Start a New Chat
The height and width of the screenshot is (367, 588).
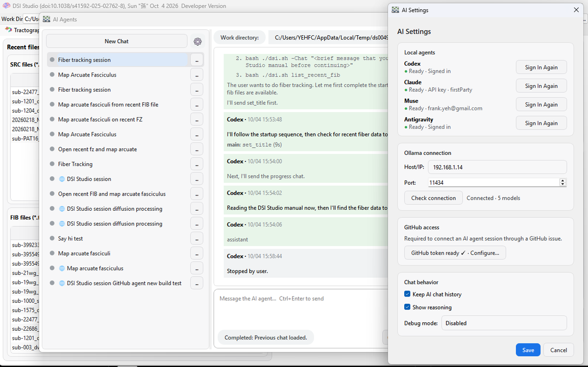click(117, 41)
